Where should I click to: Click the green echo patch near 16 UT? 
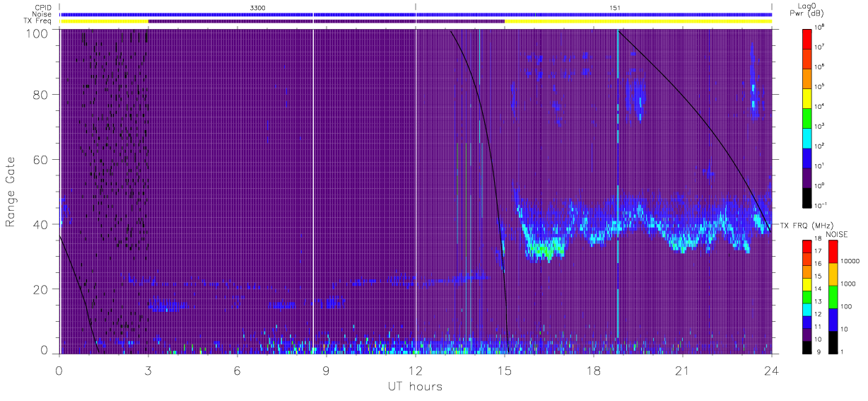(546, 250)
